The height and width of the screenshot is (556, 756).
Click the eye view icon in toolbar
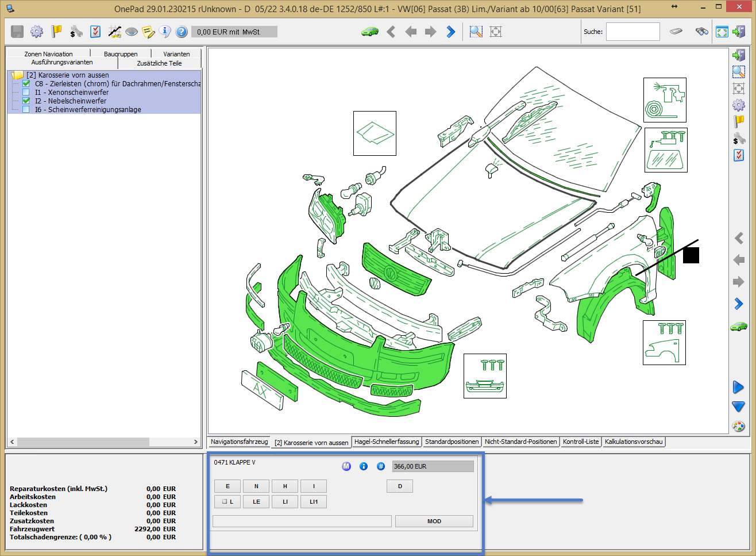click(x=131, y=32)
